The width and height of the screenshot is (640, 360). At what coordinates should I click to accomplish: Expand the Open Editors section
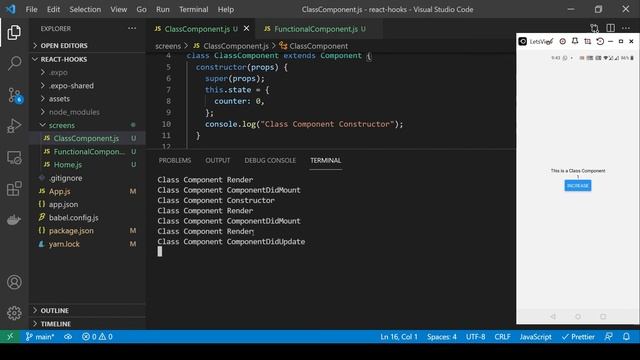[x=87, y=45]
